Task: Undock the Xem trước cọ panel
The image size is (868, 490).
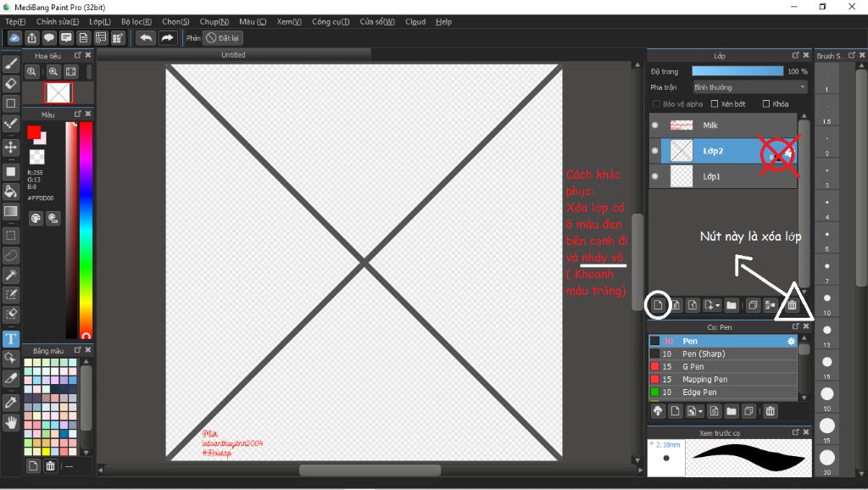Action: click(795, 432)
